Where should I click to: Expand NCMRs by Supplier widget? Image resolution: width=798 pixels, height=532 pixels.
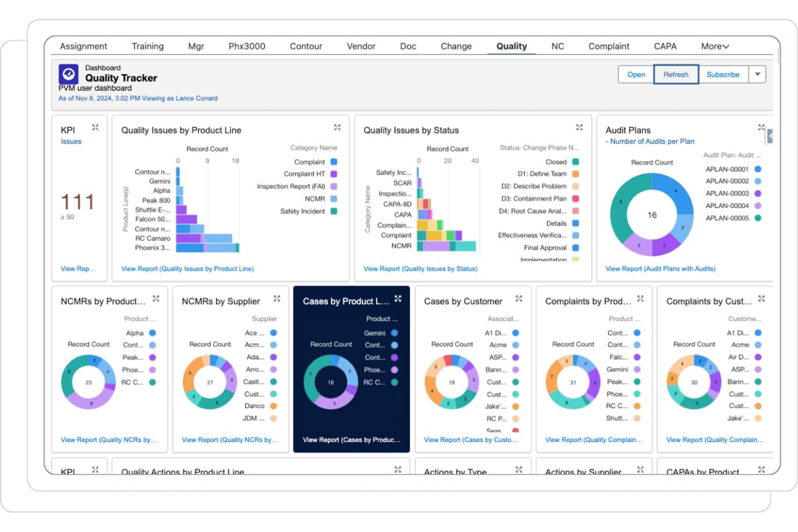pyautogui.click(x=277, y=298)
